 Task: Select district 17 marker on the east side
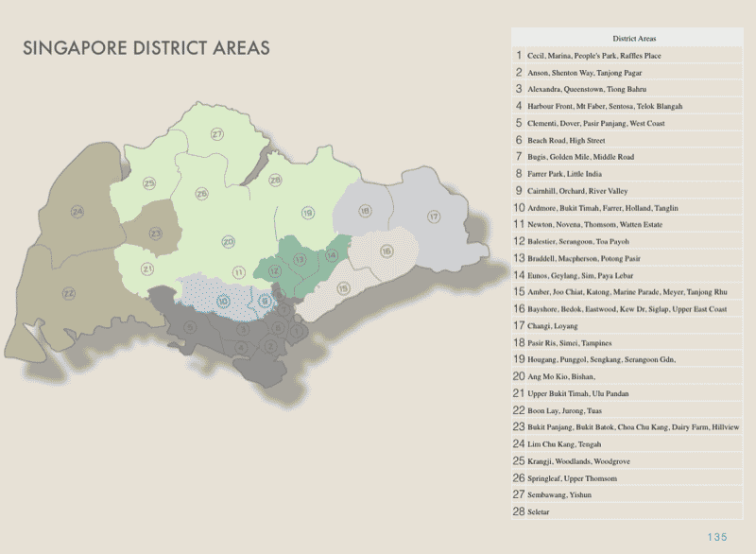pyautogui.click(x=434, y=216)
